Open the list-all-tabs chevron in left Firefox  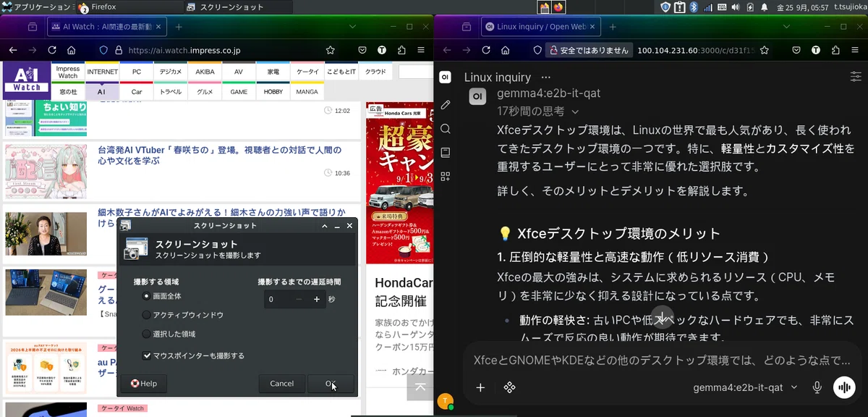(x=354, y=27)
